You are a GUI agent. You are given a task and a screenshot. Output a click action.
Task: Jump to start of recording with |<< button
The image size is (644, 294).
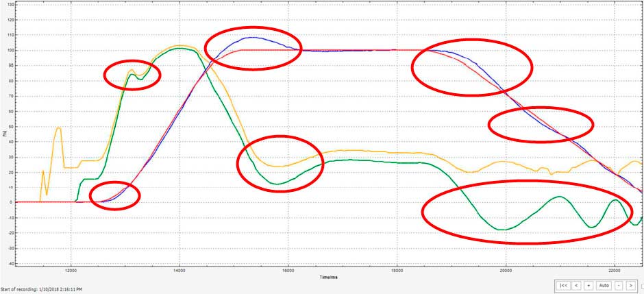[x=562, y=284]
